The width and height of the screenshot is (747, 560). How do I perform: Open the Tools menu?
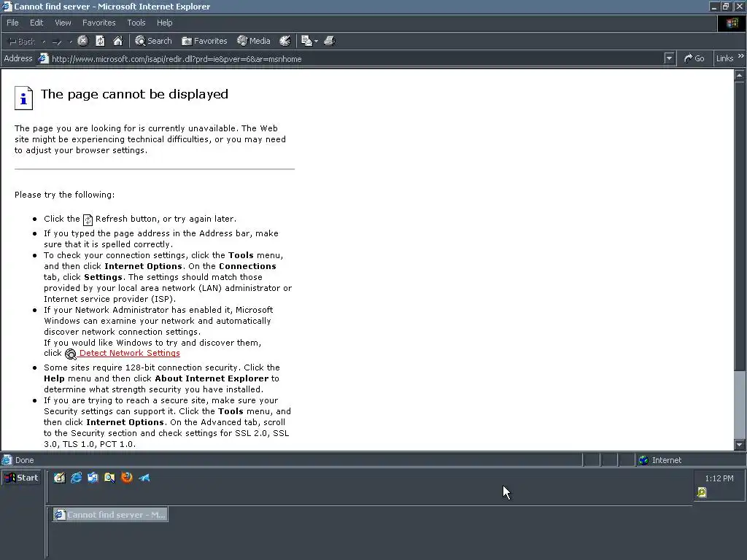136,23
